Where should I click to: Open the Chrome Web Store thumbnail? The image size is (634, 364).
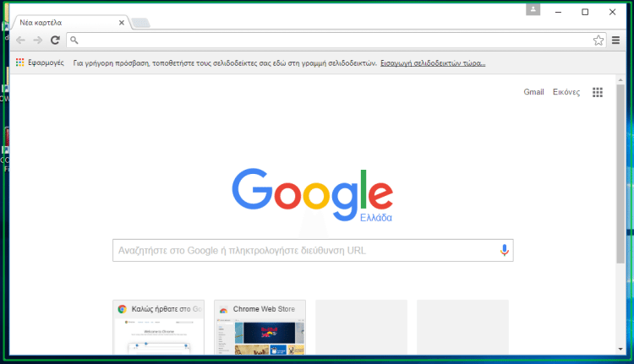point(260,327)
